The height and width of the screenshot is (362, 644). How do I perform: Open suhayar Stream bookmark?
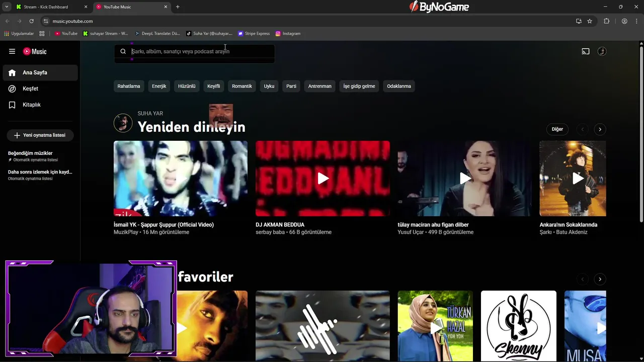point(106,34)
